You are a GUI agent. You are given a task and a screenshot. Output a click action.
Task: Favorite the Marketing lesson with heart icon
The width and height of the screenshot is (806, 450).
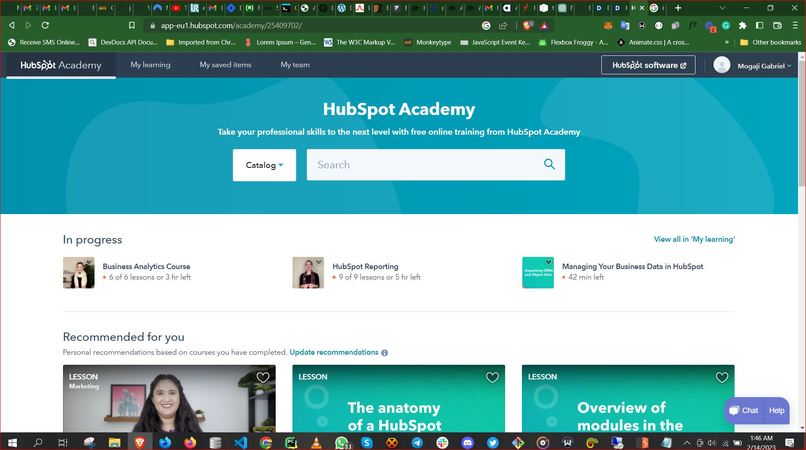[263, 377]
